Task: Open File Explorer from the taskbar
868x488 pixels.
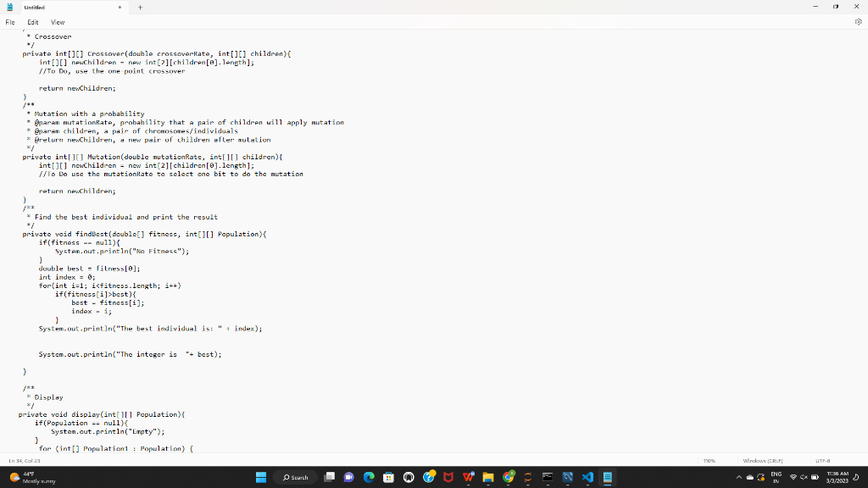Action: click(488, 477)
